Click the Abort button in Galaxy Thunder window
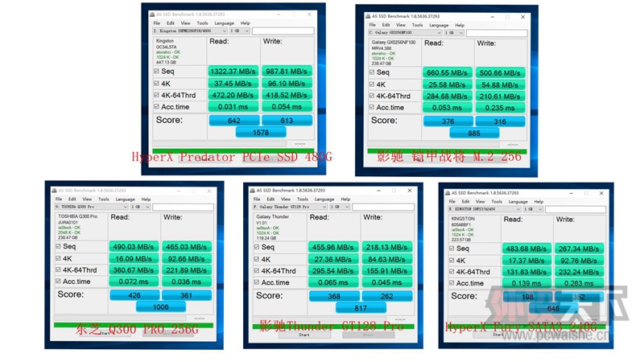The height and width of the screenshot is (362, 644). (x=369, y=335)
